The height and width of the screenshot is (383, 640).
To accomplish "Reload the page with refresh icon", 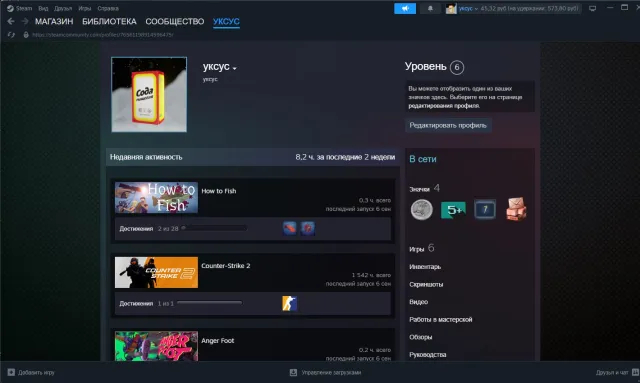I will pyautogui.click(x=11, y=35).
